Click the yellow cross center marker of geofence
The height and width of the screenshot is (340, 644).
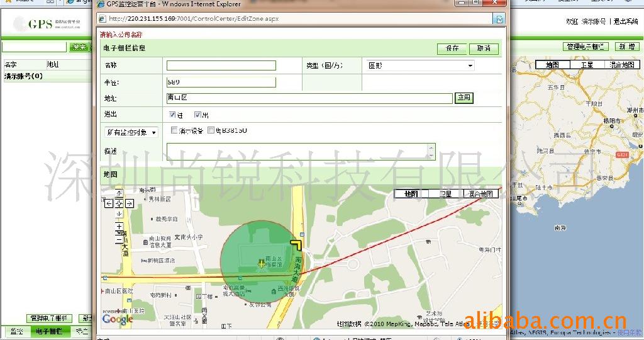click(x=261, y=264)
